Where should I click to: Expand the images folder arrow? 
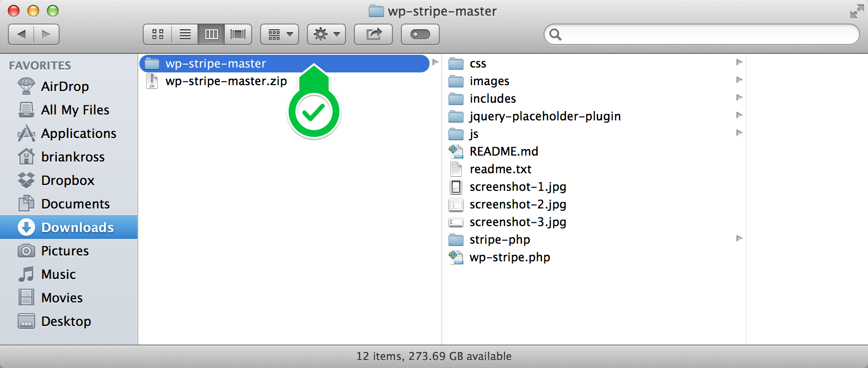739,80
